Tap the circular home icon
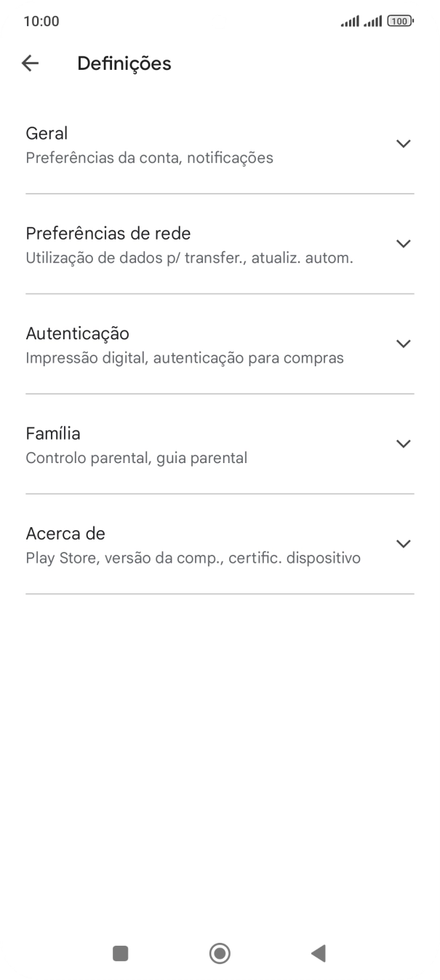440x980 pixels. pyautogui.click(x=220, y=953)
